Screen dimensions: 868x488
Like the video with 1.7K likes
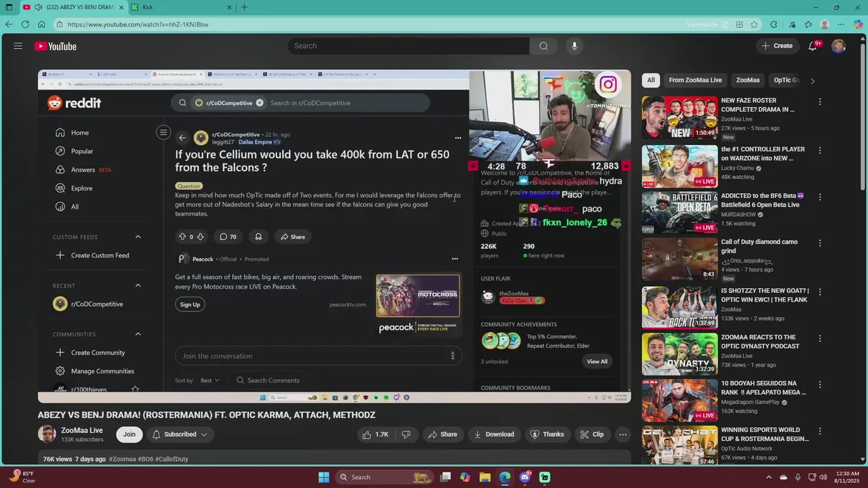click(375, 434)
